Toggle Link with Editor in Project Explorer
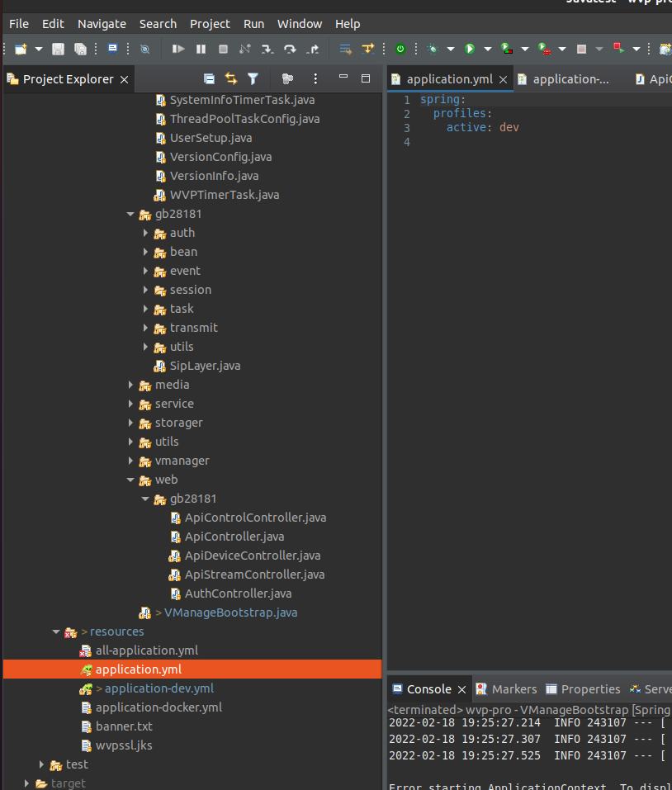The image size is (672, 790). click(x=231, y=78)
